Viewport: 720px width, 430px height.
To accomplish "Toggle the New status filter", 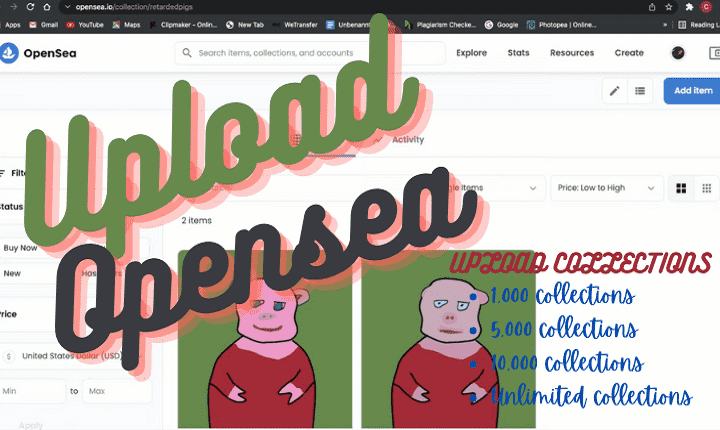I will click(37, 273).
